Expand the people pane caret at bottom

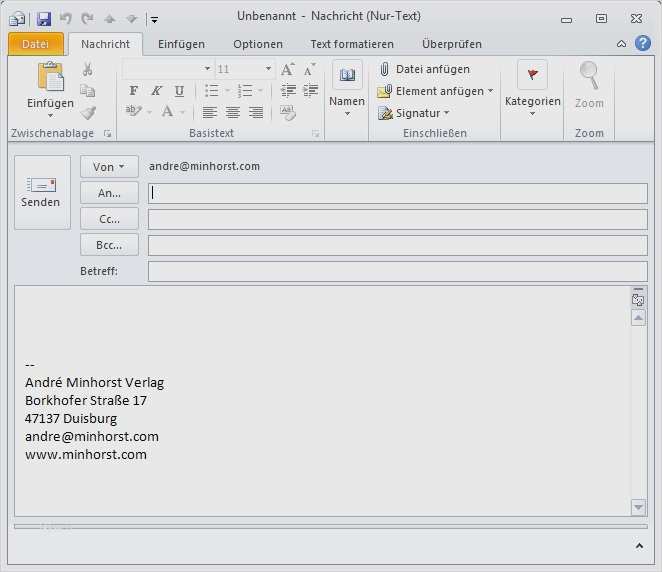[639, 546]
